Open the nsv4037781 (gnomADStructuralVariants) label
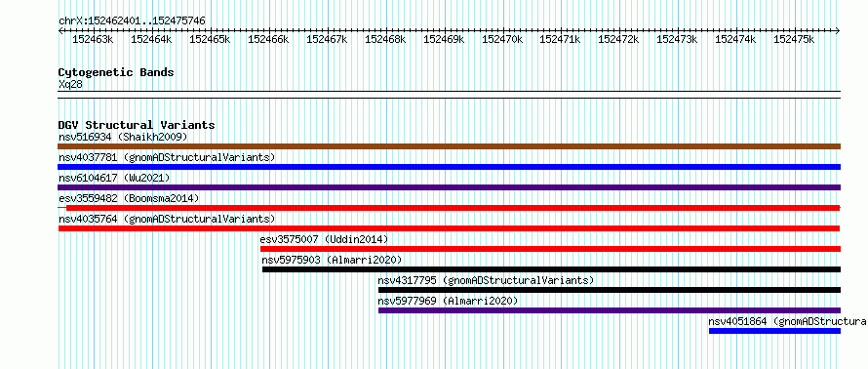 tap(167, 157)
